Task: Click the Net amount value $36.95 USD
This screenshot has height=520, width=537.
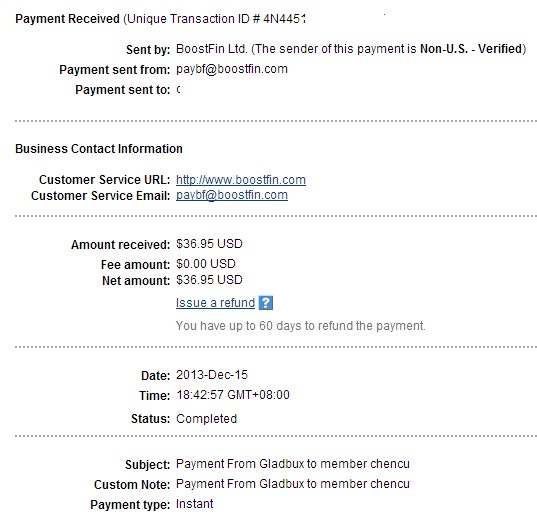Action: (209, 280)
